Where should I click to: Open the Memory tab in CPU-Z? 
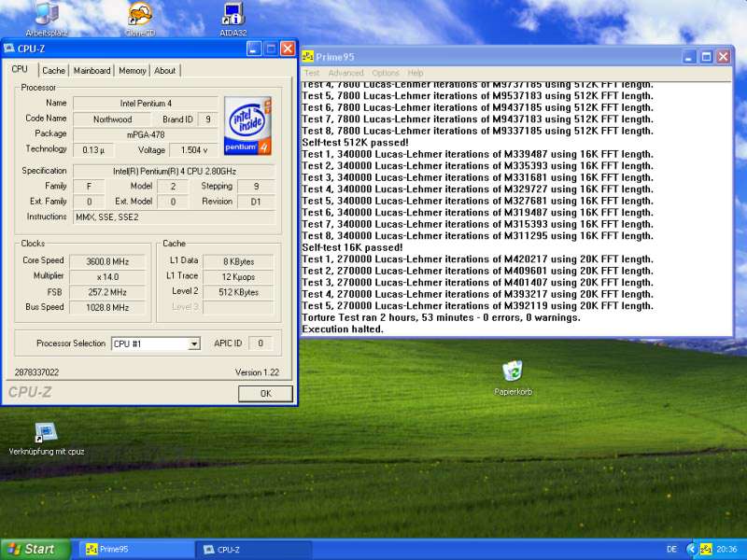point(133,71)
